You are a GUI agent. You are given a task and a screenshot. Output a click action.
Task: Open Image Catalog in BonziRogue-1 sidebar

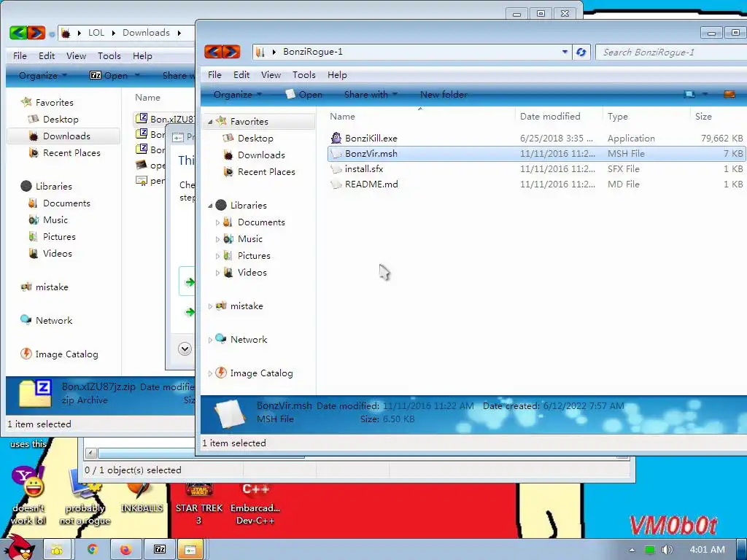[261, 373]
